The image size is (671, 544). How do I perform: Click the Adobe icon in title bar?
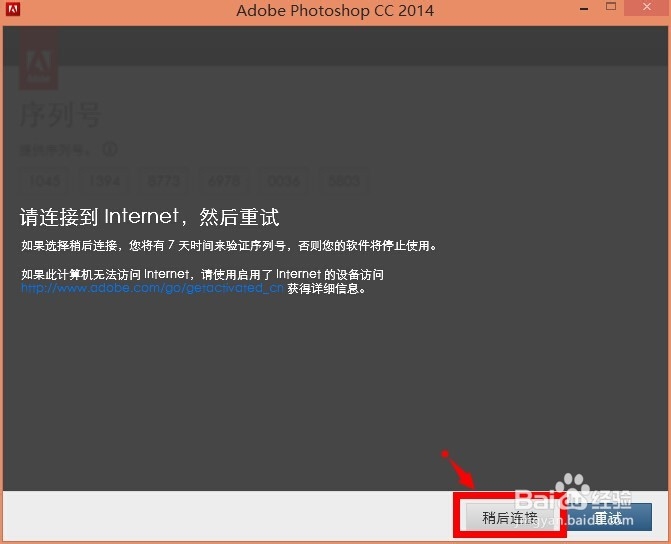[13, 9]
